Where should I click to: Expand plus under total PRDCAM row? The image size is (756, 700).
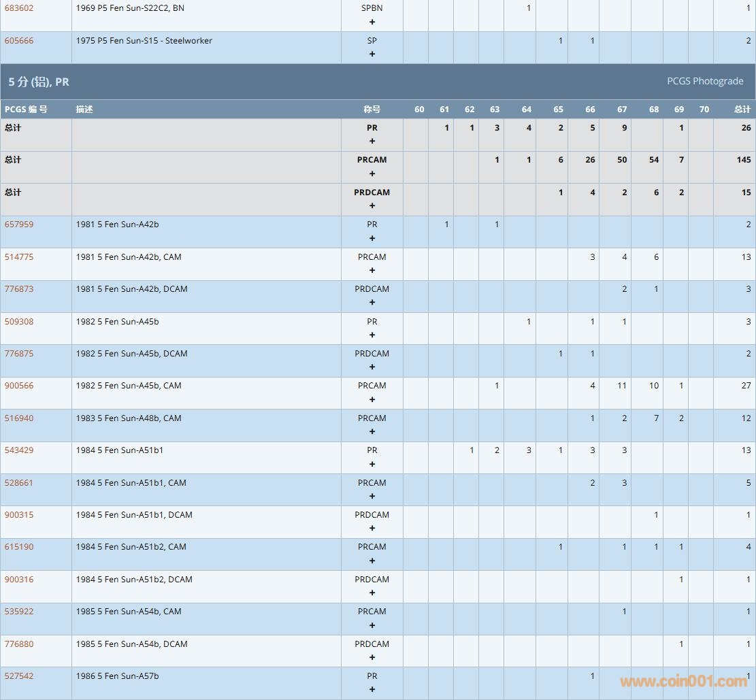pyautogui.click(x=372, y=205)
